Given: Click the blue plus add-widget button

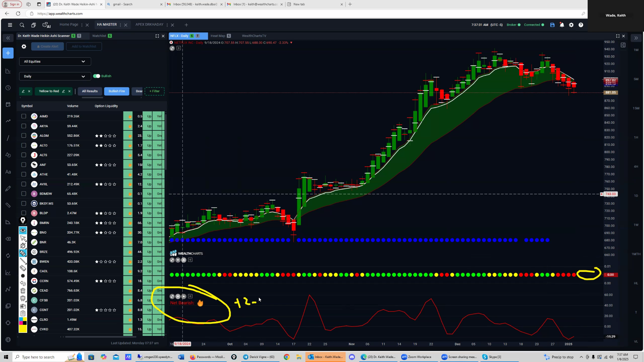Looking at the screenshot, I should click(8, 53).
